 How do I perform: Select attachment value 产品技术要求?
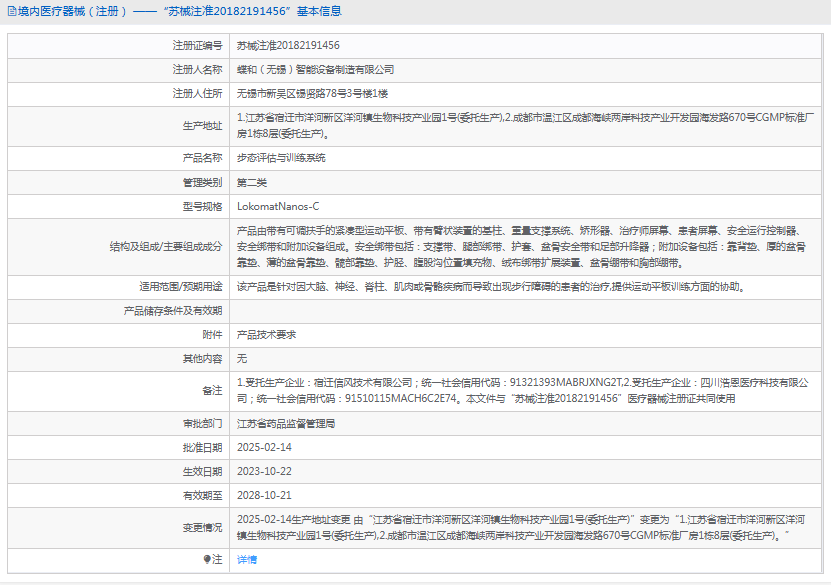[x=266, y=335]
